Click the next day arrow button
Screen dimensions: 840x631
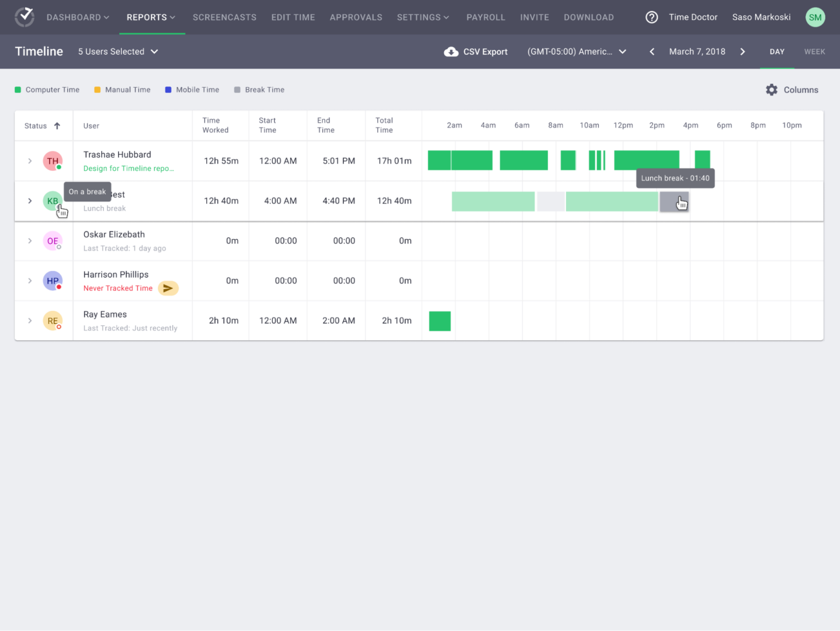click(743, 51)
